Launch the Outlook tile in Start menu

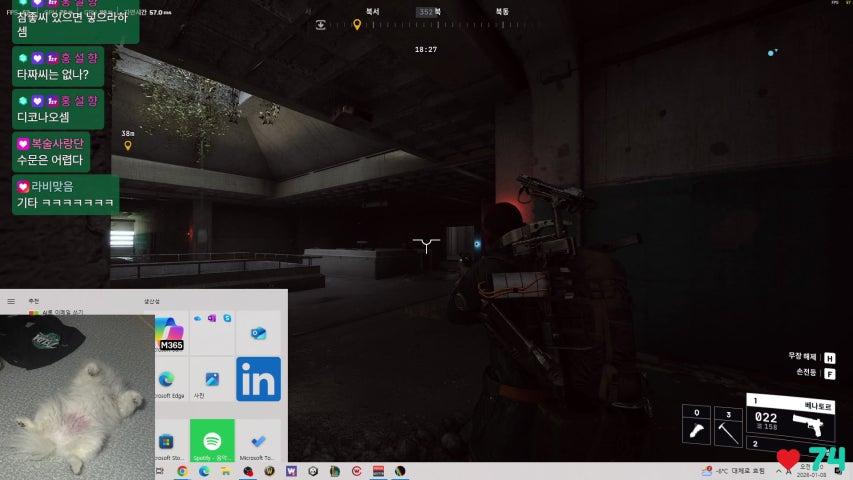tap(258, 333)
